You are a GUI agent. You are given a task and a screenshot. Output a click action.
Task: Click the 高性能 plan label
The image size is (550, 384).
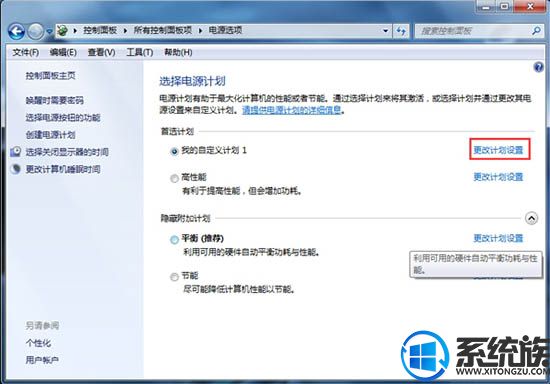[x=194, y=177]
